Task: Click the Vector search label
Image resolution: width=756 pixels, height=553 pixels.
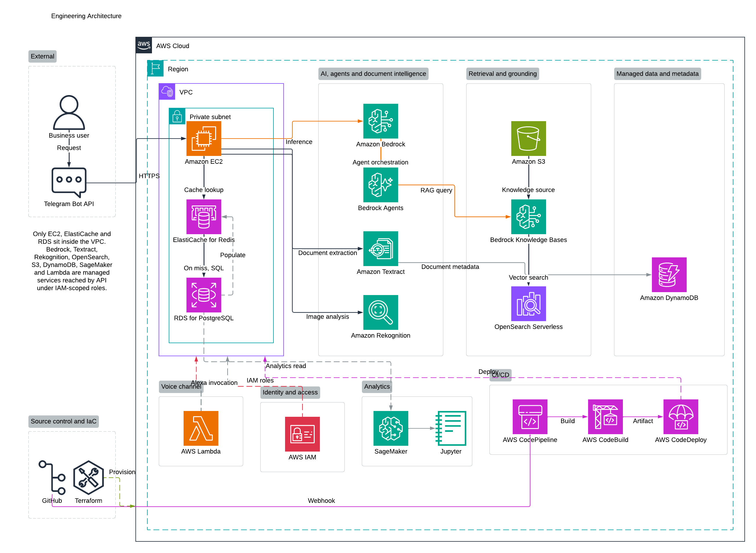Action: 529,277
